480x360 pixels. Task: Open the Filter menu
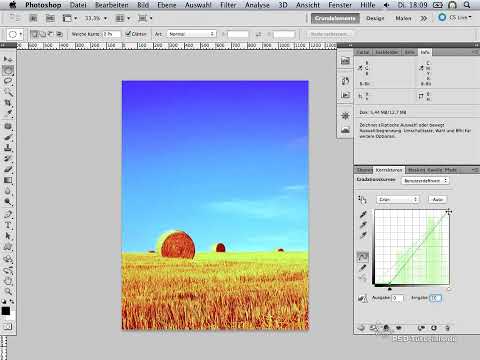click(228, 5)
